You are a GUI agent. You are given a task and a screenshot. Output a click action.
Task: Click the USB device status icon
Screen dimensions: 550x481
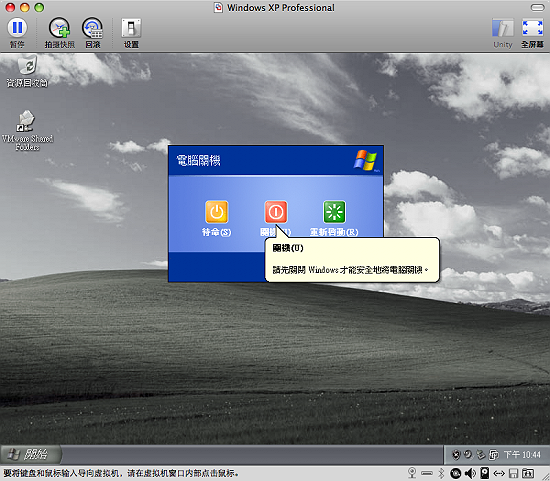click(427, 474)
